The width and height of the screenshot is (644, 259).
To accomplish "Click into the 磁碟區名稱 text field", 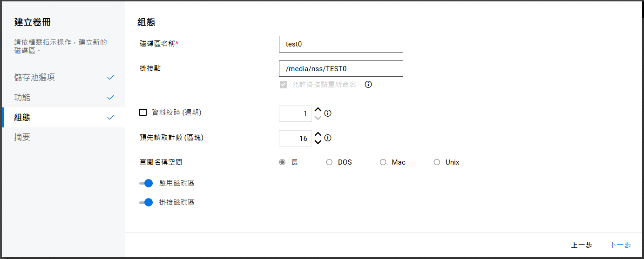I will [x=340, y=44].
